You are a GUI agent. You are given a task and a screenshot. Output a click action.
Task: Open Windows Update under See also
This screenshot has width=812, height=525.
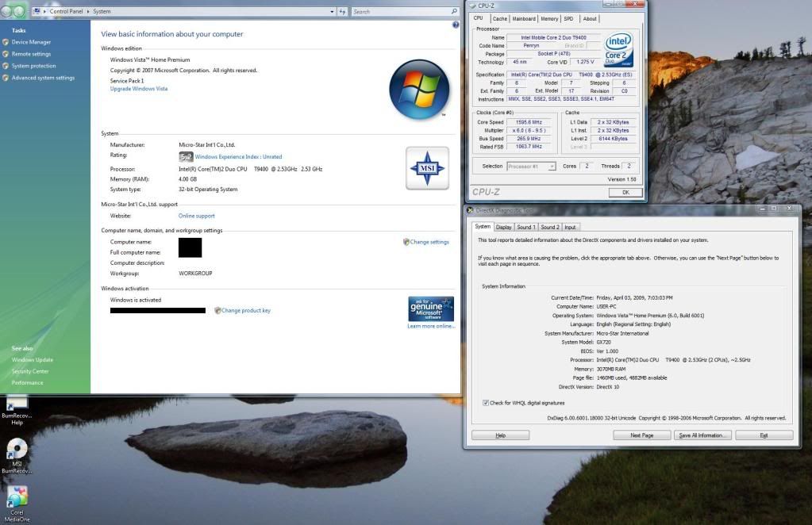(32, 360)
